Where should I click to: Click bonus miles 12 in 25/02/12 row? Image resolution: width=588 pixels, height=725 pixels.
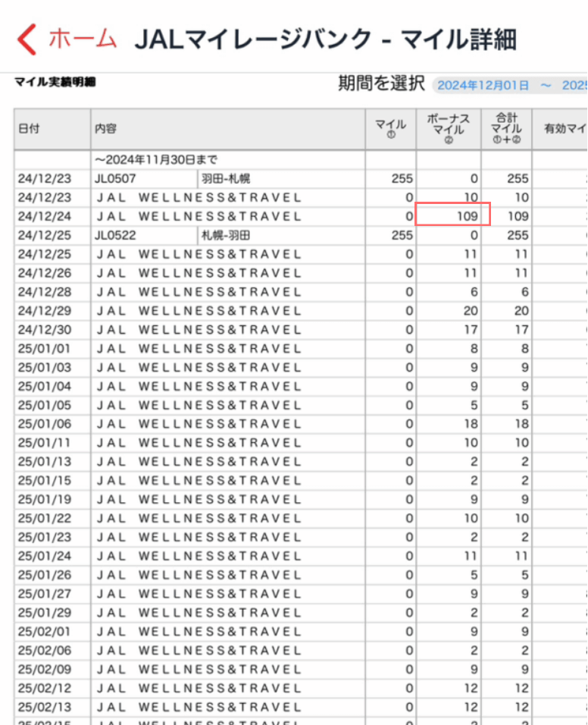471,689
